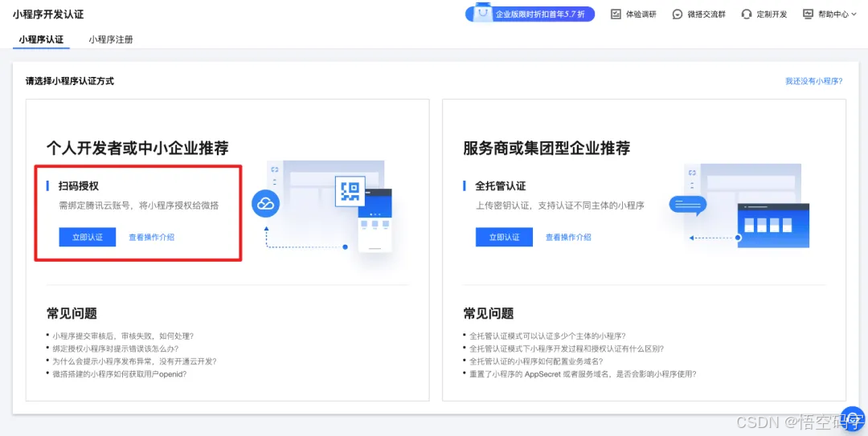Viewport: 868px width, 436px height.
Task: Click text 需绑定腾讯云账号,将小程序授权给微搭
Action: (139, 206)
